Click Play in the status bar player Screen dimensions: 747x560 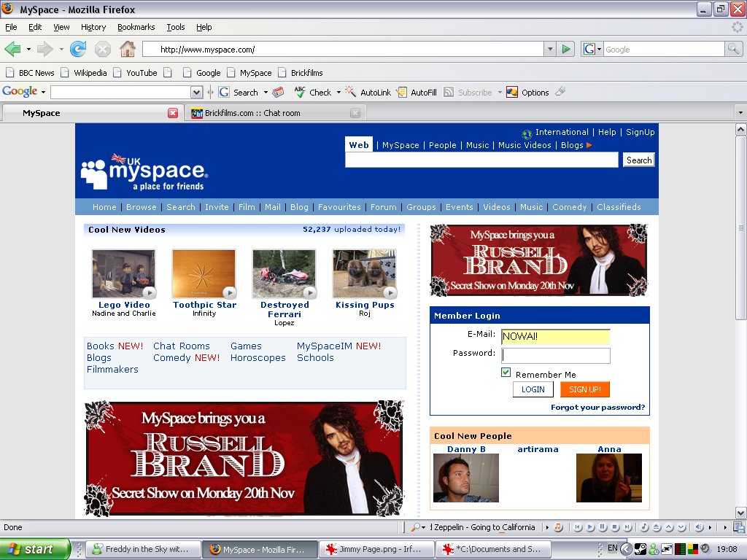click(590, 527)
